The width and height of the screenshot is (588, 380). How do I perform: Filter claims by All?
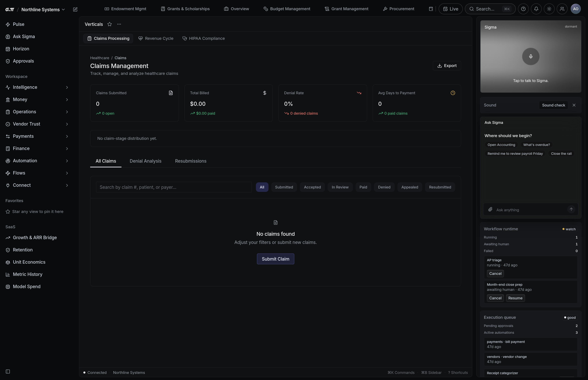pos(262,187)
